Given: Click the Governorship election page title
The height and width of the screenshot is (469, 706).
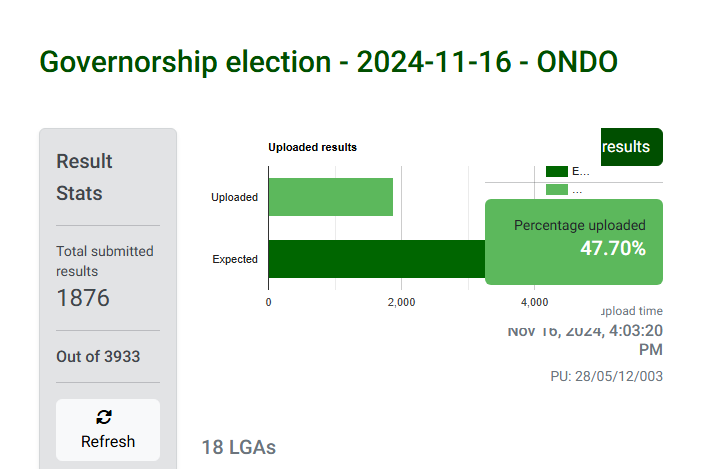Looking at the screenshot, I should click(x=328, y=62).
